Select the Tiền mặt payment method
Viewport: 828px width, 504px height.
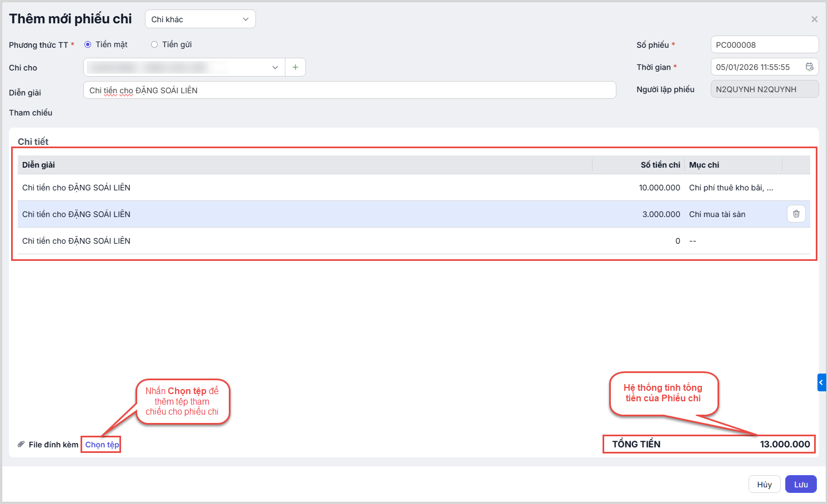point(88,44)
